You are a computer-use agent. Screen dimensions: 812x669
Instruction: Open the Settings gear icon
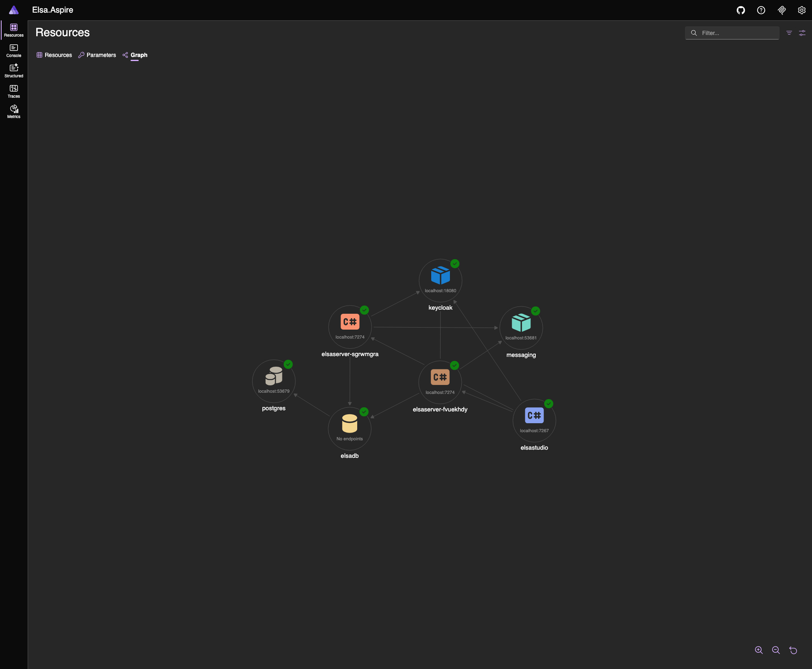(x=802, y=10)
